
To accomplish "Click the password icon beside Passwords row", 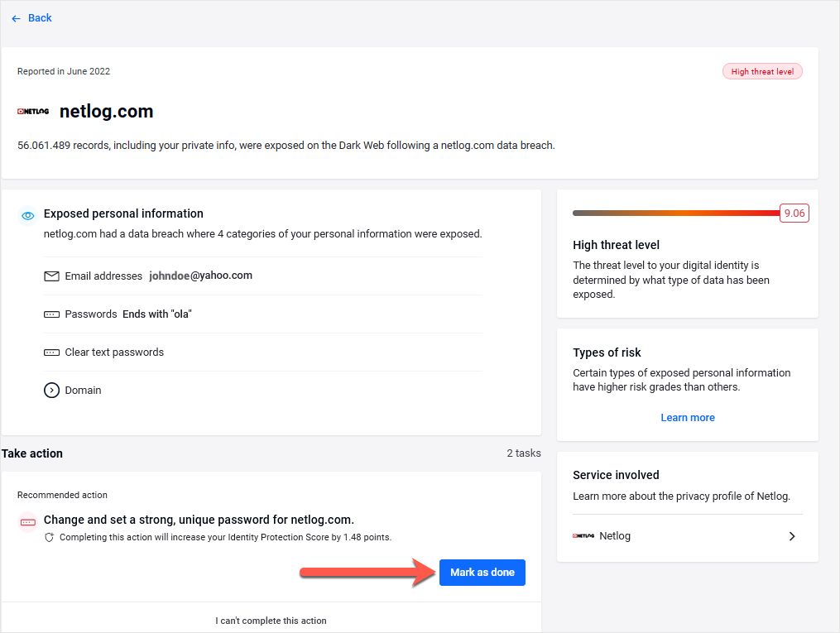I will [x=51, y=314].
